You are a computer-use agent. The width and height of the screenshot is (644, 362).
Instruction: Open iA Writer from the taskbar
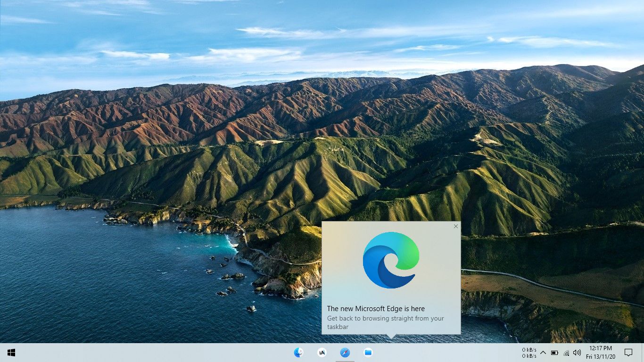pyautogui.click(x=322, y=352)
